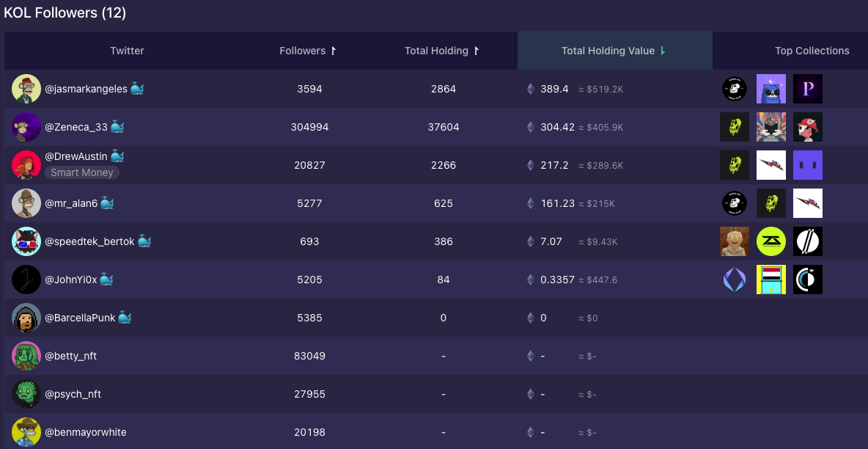The width and height of the screenshot is (868, 449).
Task: Open @Zeneca_33 Twitter handle link
Action: point(76,127)
